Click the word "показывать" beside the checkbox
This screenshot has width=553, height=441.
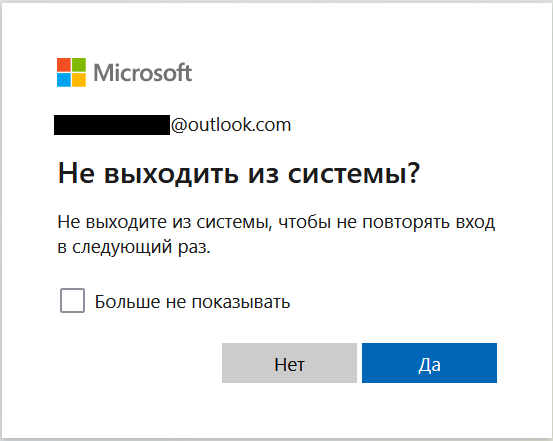click(x=241, y=302)
